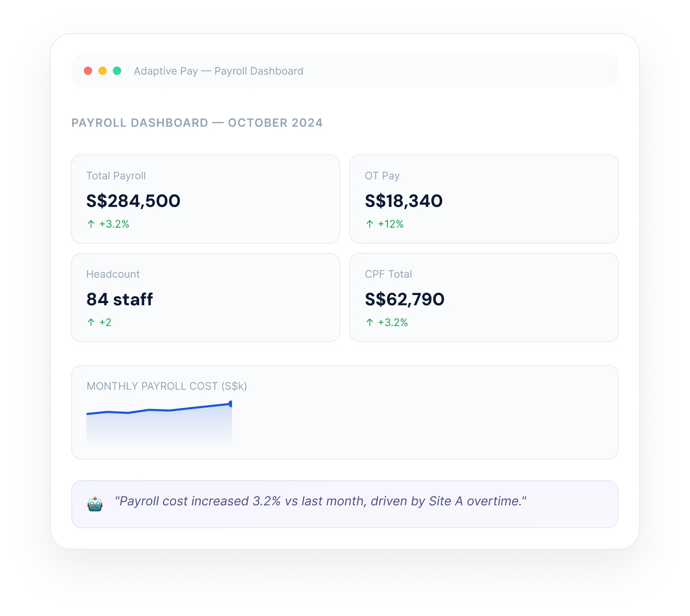690x616 pixels.
Task: Click the up arrow next to +12%
Action: (x=370, y=224)
